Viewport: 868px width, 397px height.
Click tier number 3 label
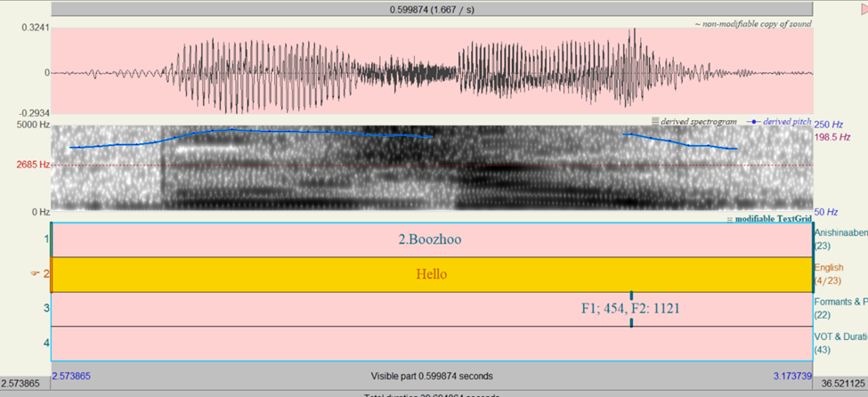pyautogui.click(x=46, y=308)
